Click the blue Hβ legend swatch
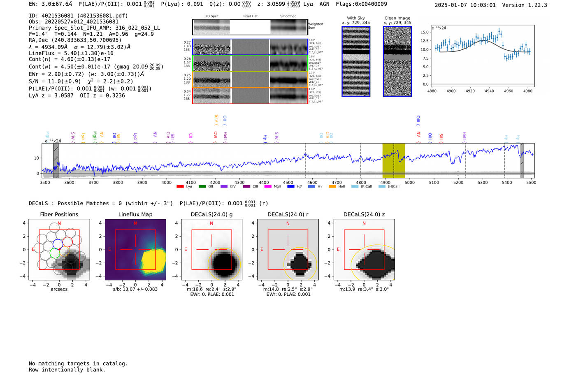This screenshot has width=576, height=392. pyautogui.click(x=291, y=186)
